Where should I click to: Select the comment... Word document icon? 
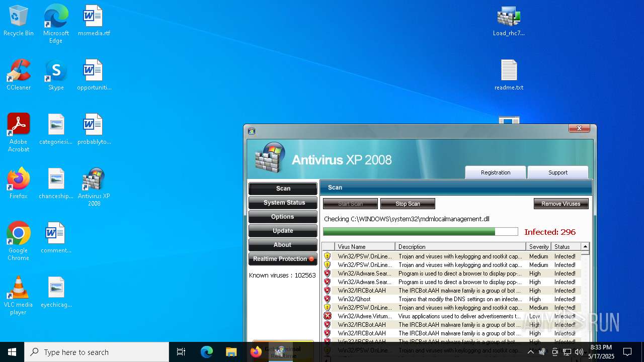[56, 238]
